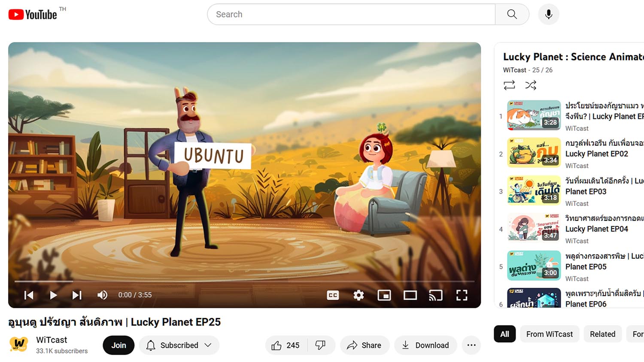Skip to the next video
This screenshot has width=644, height=362.
tap(77, 295)
